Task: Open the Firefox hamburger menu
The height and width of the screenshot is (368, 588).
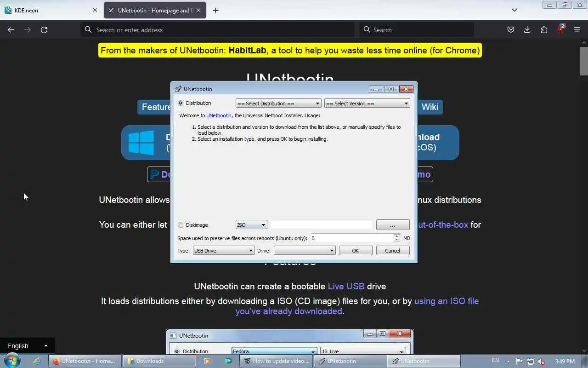Action: (x=577, y=29)
